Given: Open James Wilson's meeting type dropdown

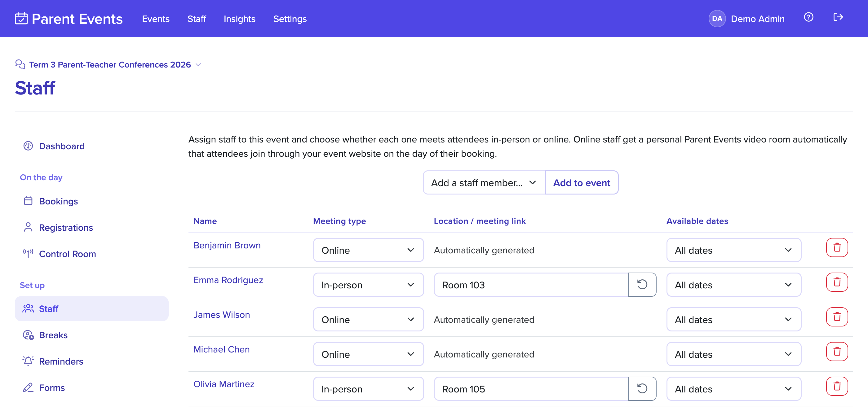Looking at the screenshot, I should click(368, 319).
